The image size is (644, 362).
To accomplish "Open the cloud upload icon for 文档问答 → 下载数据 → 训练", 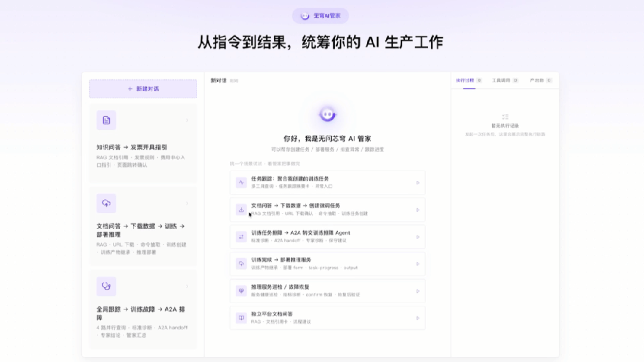I will pyautogui.click(x=106, y=203).
